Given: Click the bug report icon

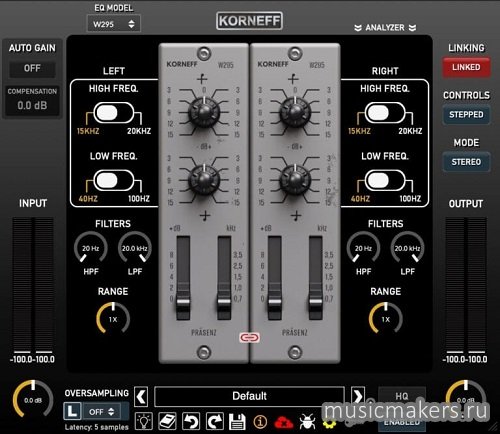Looking at the screenshot, I should pyautogui.click(x=307, y=422).
